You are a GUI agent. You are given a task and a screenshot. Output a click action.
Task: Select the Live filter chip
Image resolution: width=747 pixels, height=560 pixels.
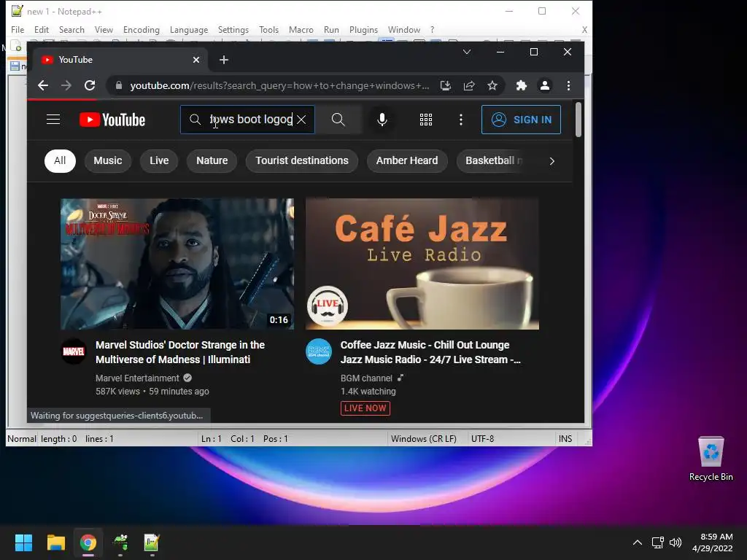click(x=159, y=160)
